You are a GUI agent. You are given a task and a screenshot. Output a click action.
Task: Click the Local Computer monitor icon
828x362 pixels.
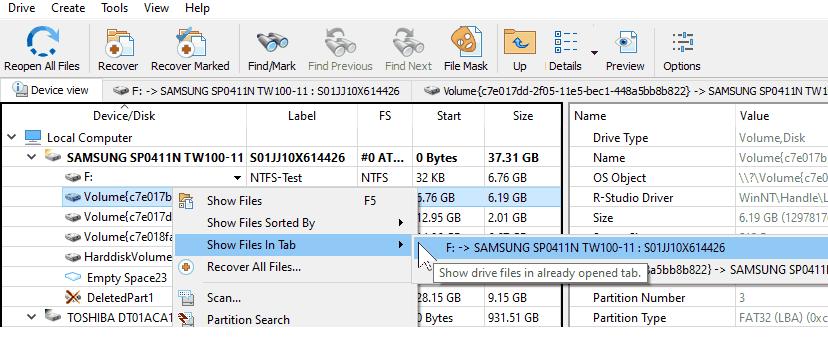tap(33, 138)
